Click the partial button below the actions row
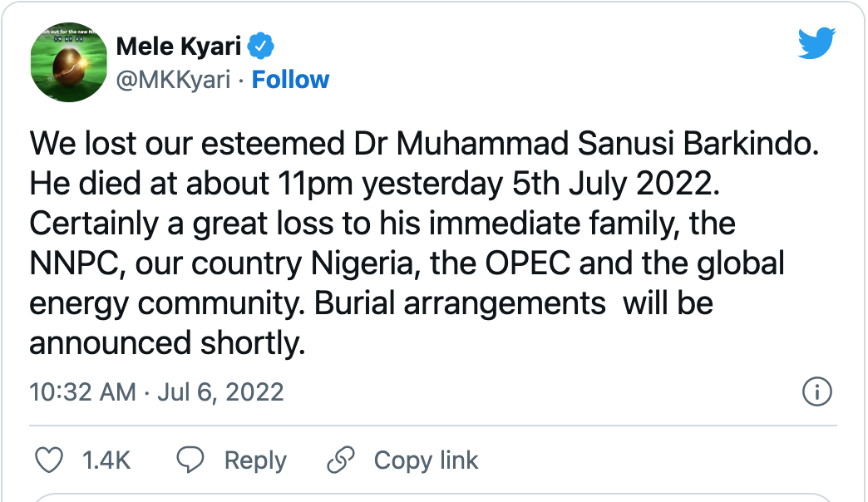The image size is (868, 502). coord(432,498)
